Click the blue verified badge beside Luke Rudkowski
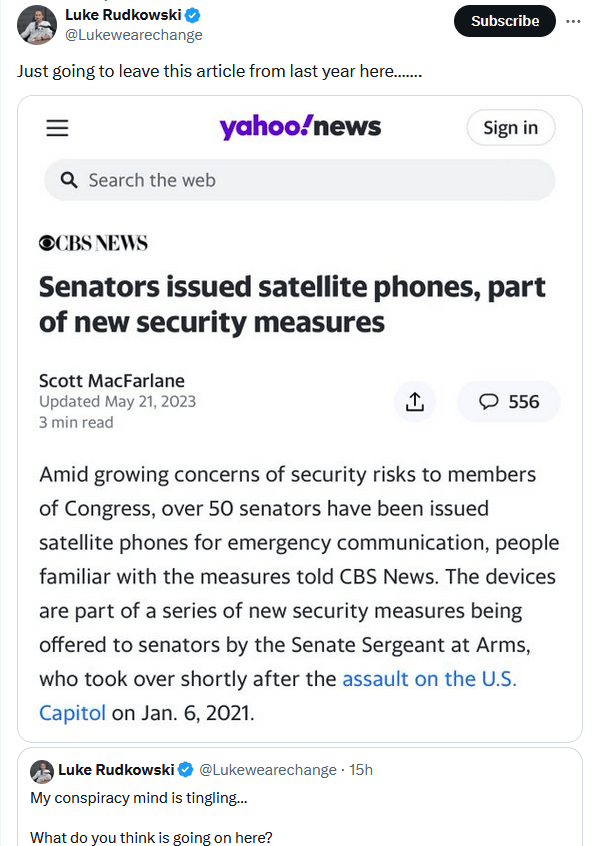This screenshot has height=846, width=598. click(193, 16)
